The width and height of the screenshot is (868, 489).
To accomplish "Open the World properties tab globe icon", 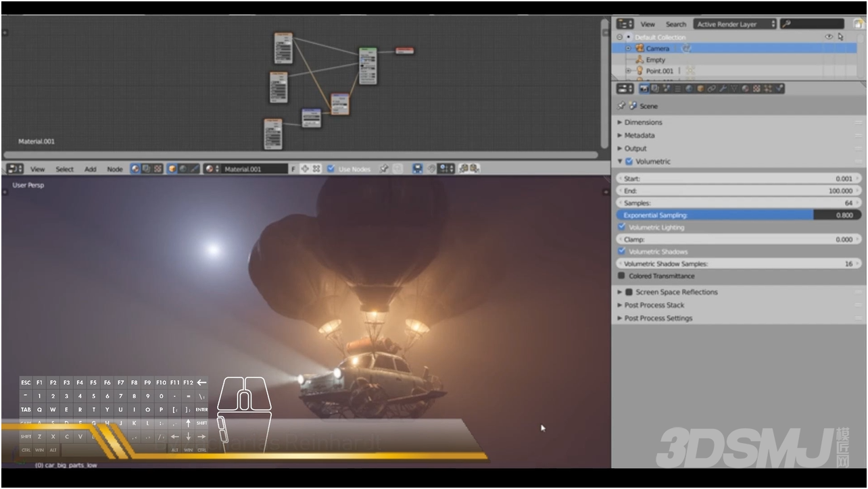I will pyautogui.click(x=689, y=88).
